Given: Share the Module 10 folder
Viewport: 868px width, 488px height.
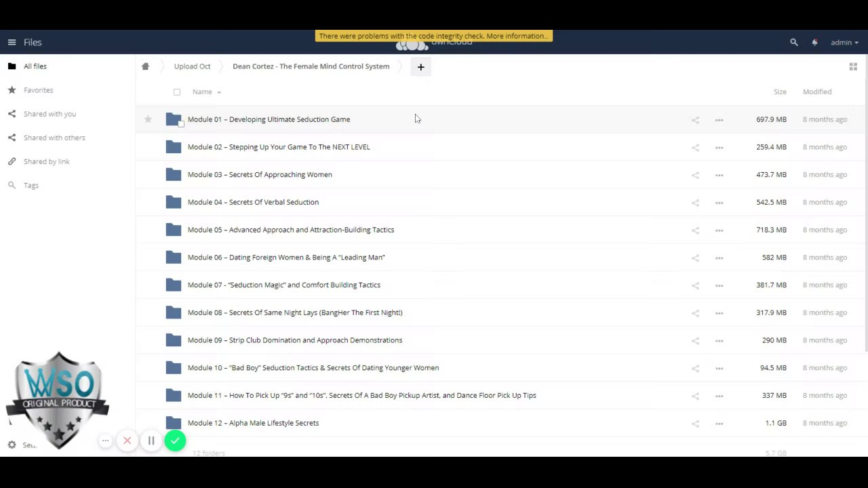Looking at the screenshot, I should coord(695,369).
